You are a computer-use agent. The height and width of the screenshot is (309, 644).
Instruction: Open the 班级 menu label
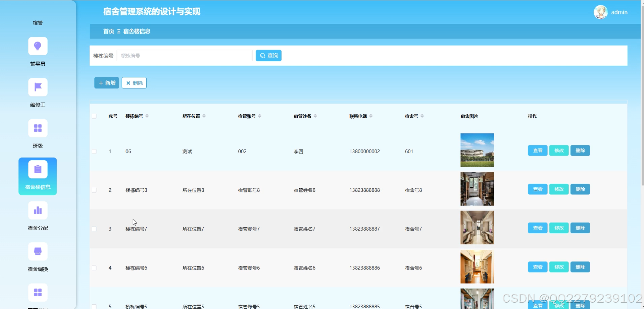38,146
